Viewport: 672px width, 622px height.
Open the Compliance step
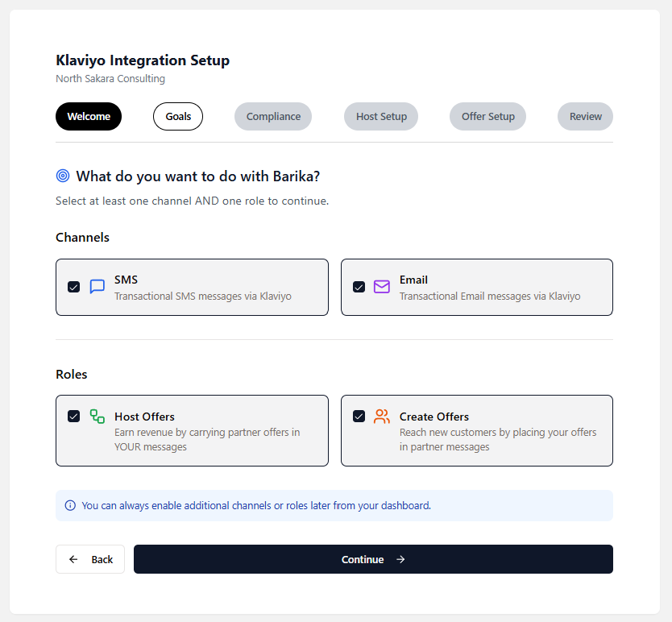click(x=273, y=116)
